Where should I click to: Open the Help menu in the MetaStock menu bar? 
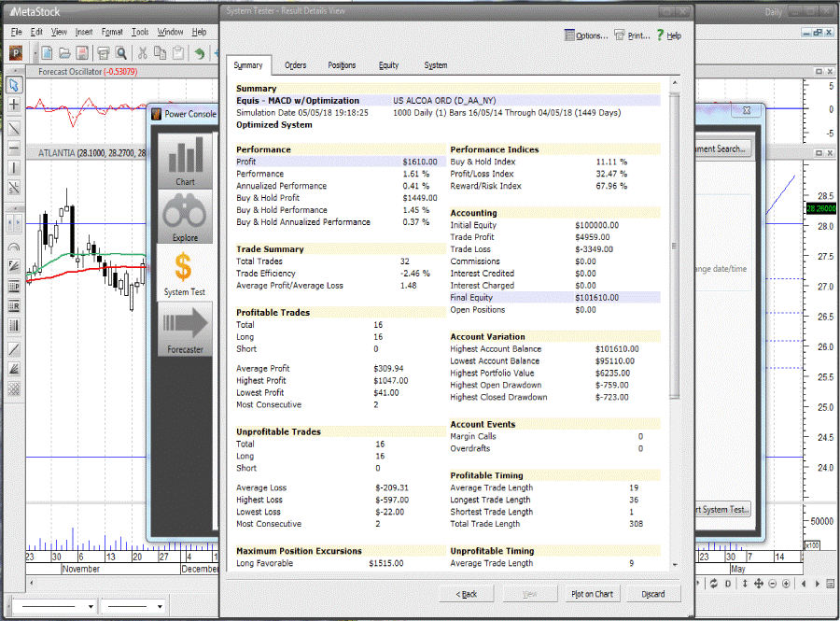pos(200,32)
